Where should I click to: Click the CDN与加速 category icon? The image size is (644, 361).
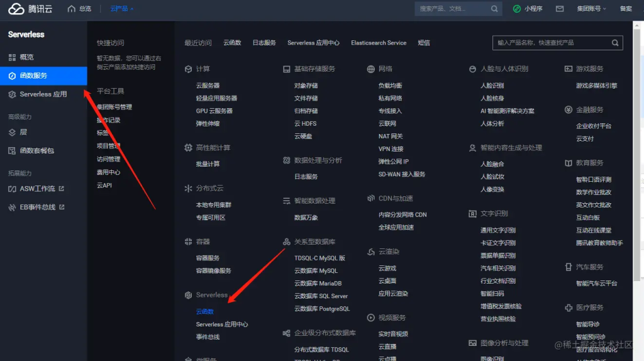coord(370,198)
